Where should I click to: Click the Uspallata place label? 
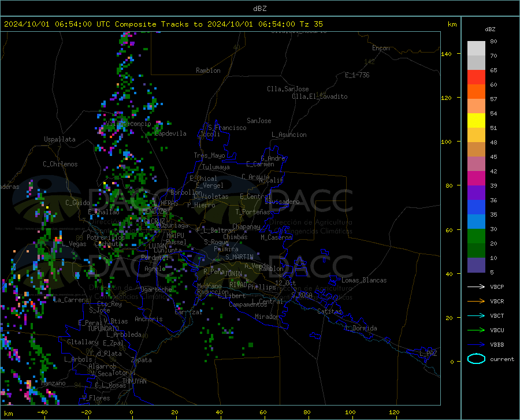click(60, 139)
